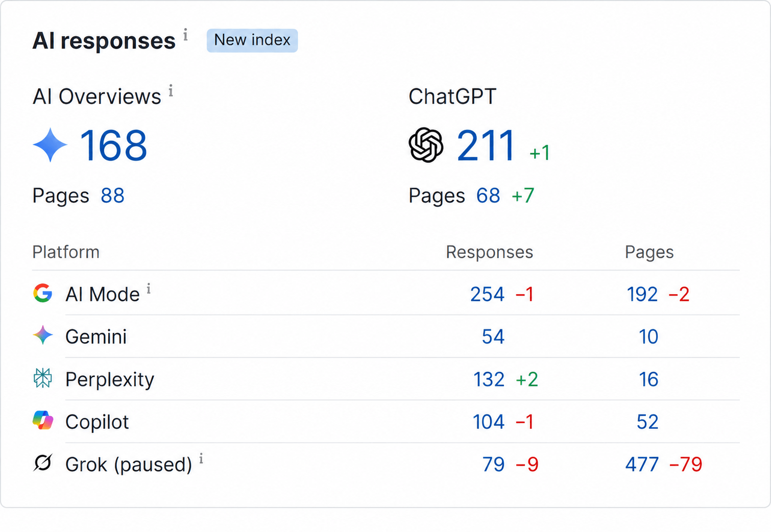This screenshot has height=532, width=771.
Task: Open AI Mode pages value 192
Action: click(x=642, y=294)
